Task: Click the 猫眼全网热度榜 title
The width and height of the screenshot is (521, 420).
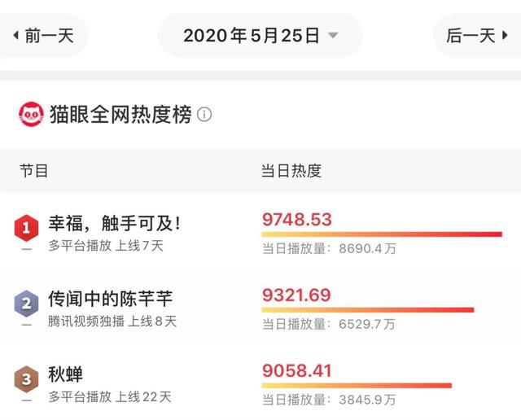Action: 120,114
